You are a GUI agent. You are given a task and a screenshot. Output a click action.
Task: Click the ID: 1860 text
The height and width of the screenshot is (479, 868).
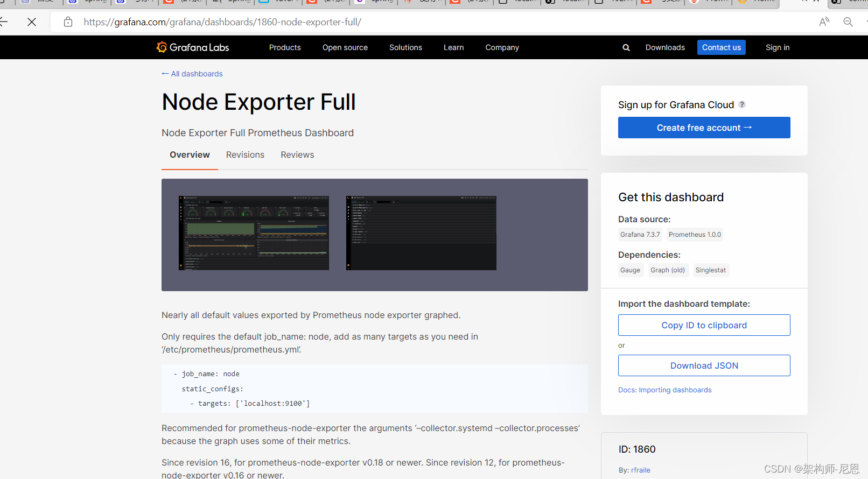click(637, 449)
